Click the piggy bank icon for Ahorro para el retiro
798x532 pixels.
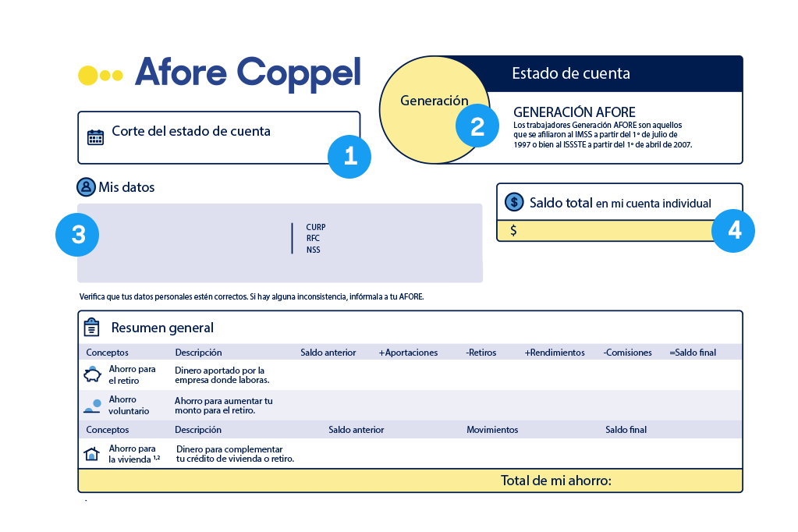(92, 374)
